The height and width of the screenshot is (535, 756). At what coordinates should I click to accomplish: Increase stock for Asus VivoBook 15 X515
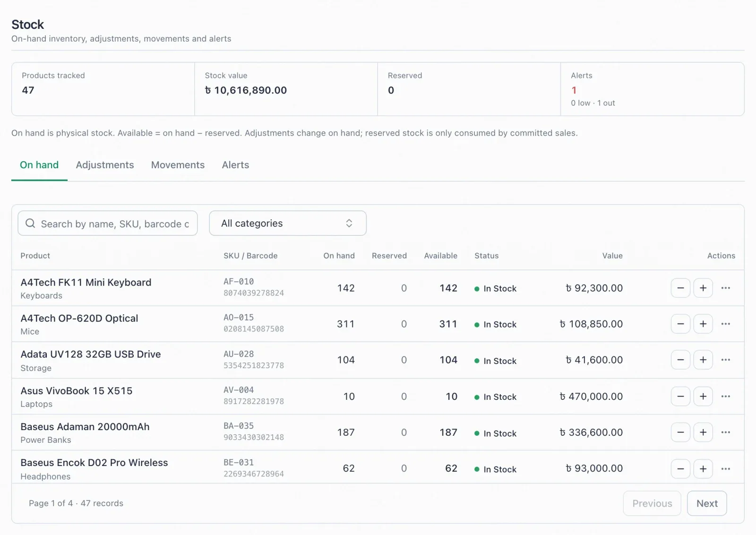tap(703, 396)
